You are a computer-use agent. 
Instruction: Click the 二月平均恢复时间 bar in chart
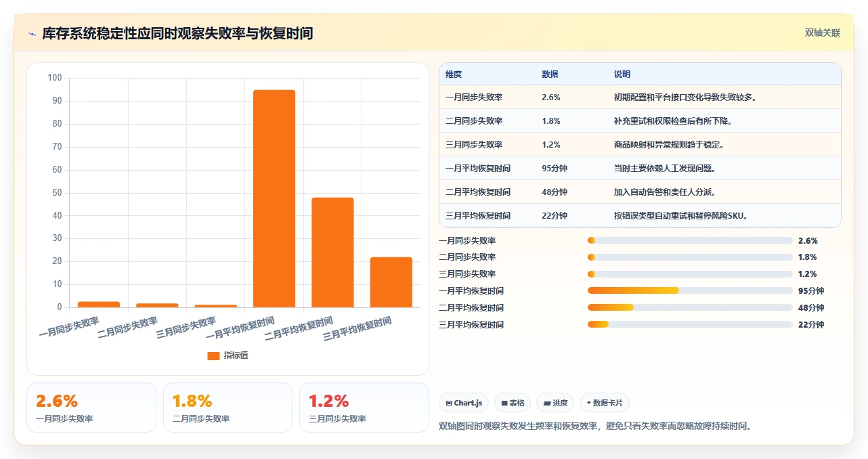coord(332,253)
